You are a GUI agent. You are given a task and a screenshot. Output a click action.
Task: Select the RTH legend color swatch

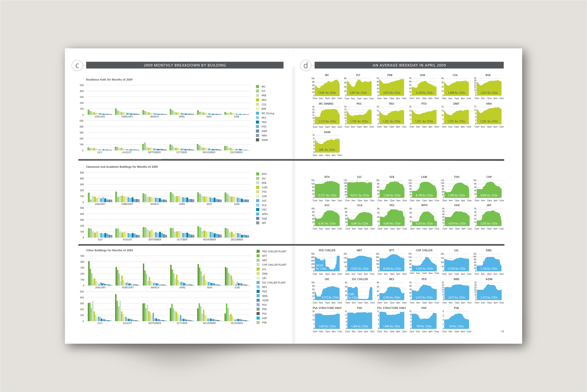click(x=257, y=174)
